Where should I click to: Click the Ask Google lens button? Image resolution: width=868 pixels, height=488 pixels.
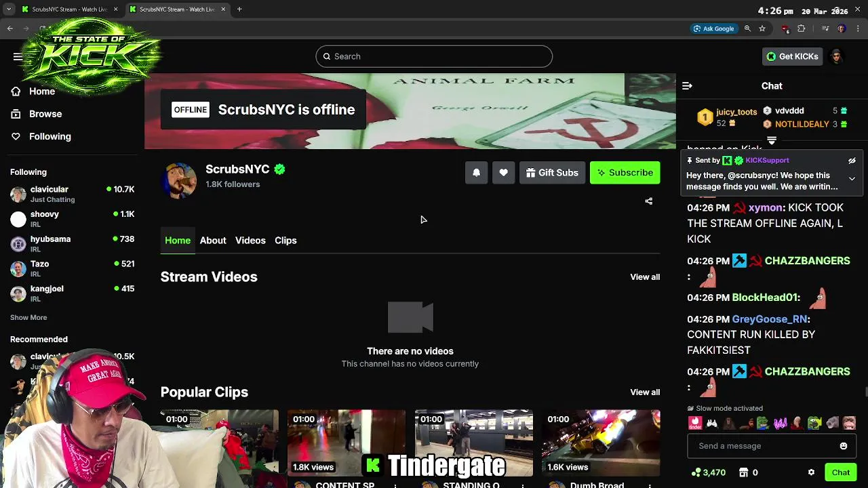[x=713, y=28]
